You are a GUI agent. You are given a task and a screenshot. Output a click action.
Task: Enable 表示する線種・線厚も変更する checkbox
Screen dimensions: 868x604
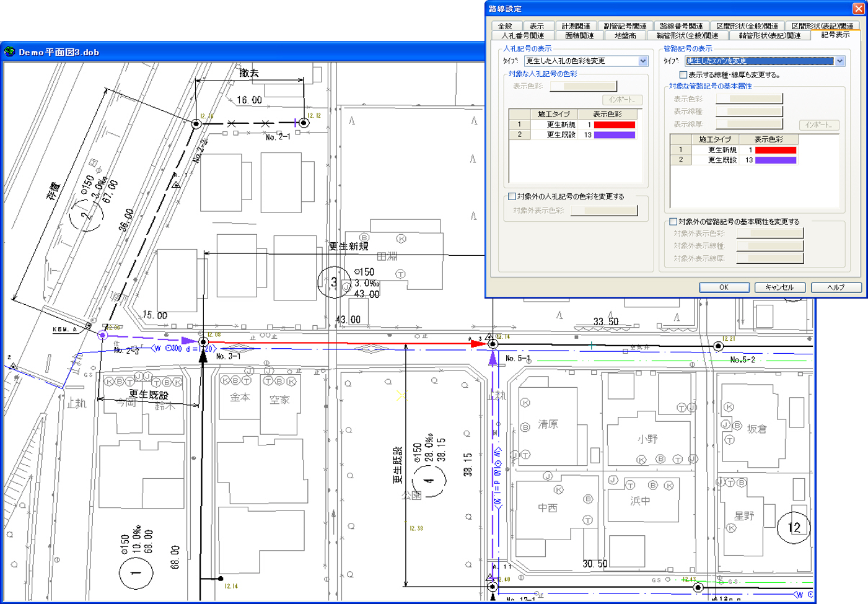coord(683,75)
